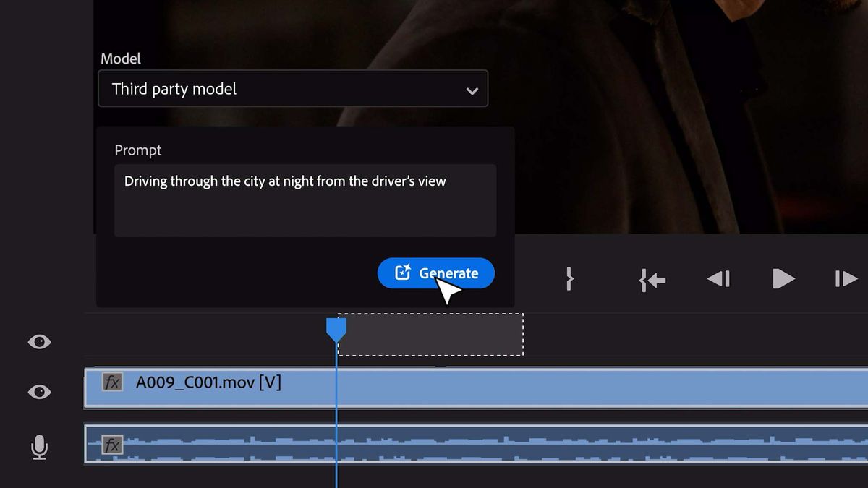The height and width of the screenshot is (488, 868).
Task: Click the Prompt section header
Action: pyautogui.click(x=137, y=150)
